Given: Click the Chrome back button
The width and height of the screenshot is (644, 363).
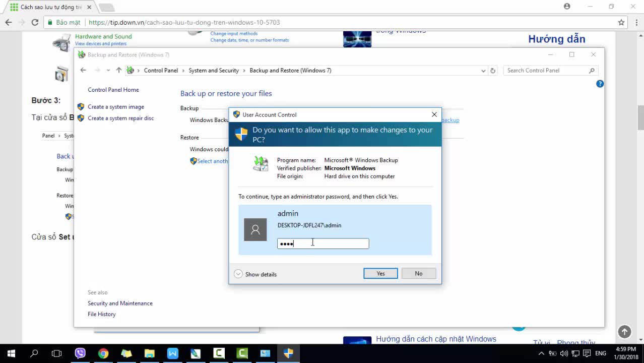Looking at the screenshot, I should 9,22.
